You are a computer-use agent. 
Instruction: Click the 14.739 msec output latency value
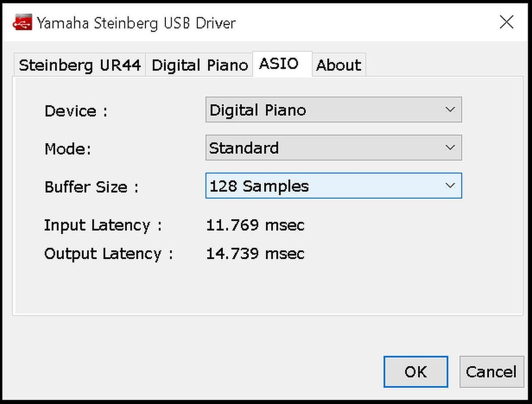(255, 254)
